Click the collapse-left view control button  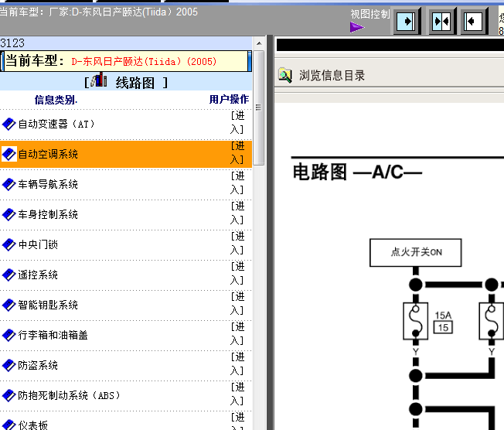(x=473, y=22)
